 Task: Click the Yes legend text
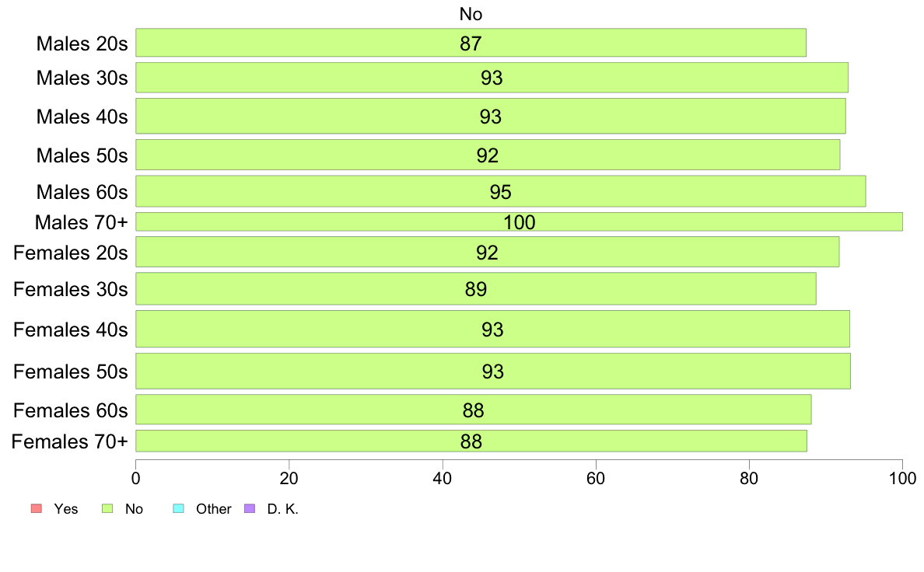pos(66,509)
